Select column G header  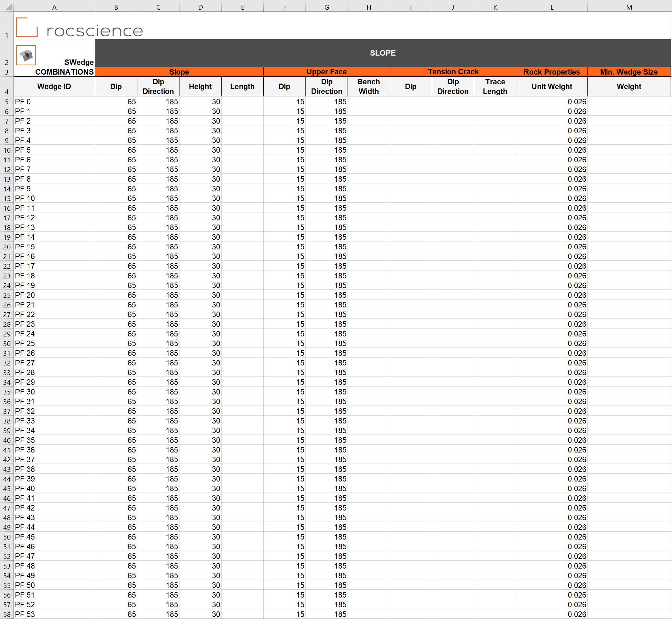coord(327,7)
